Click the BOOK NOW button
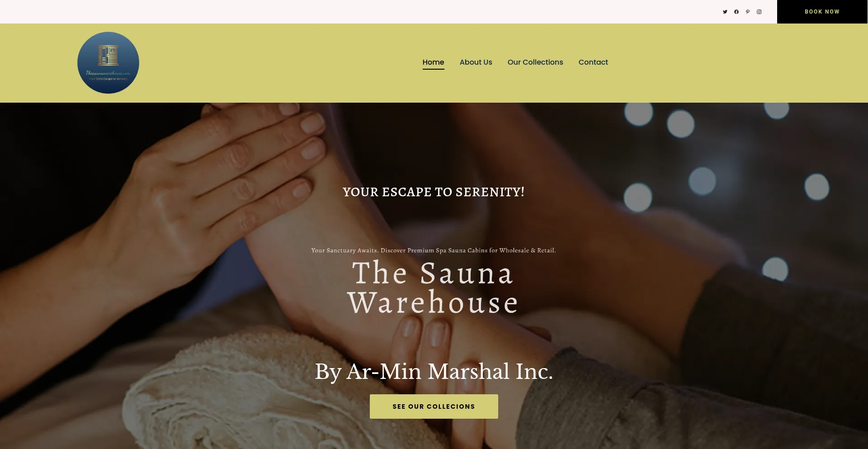 tap(822, 12)
